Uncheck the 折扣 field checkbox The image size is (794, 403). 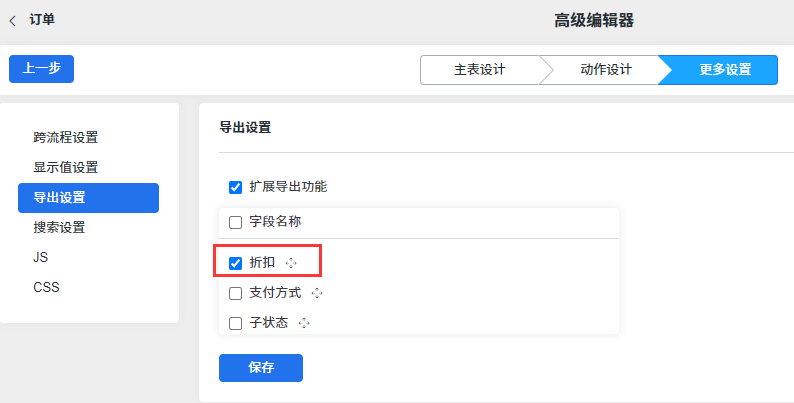click(x=235, y=263)
